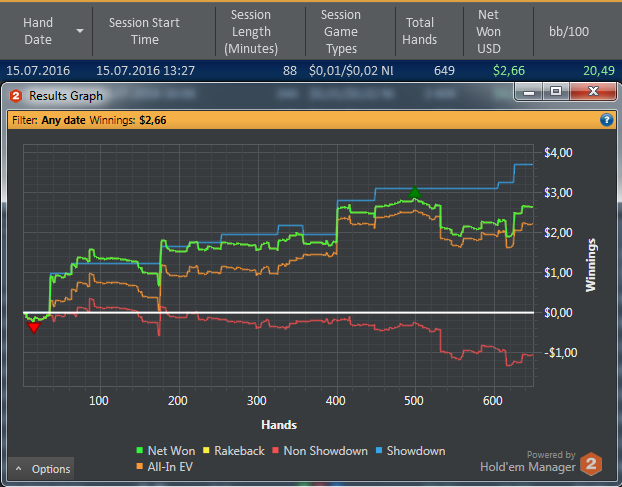The height and width of the screenshot is (487, 622).
Task: Sort by Total Hands column header
Action: coord(429,31)
